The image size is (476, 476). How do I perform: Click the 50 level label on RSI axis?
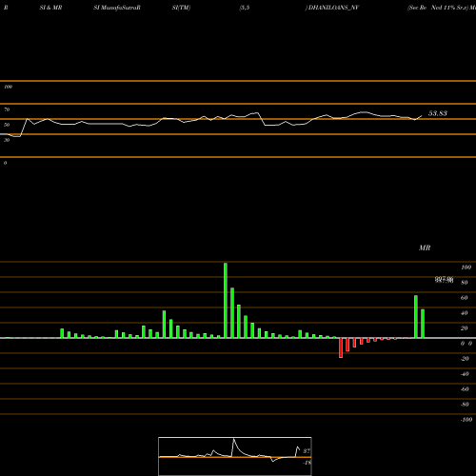[x=7, y=125]
